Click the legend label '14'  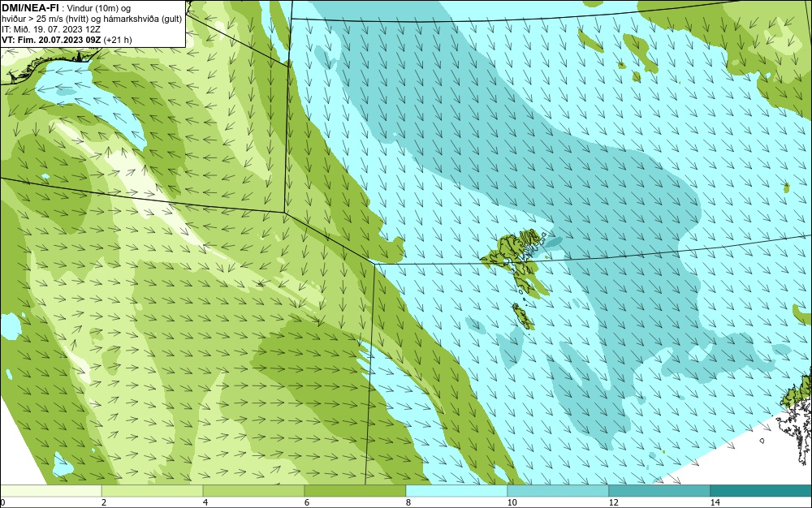click(715, 503)
